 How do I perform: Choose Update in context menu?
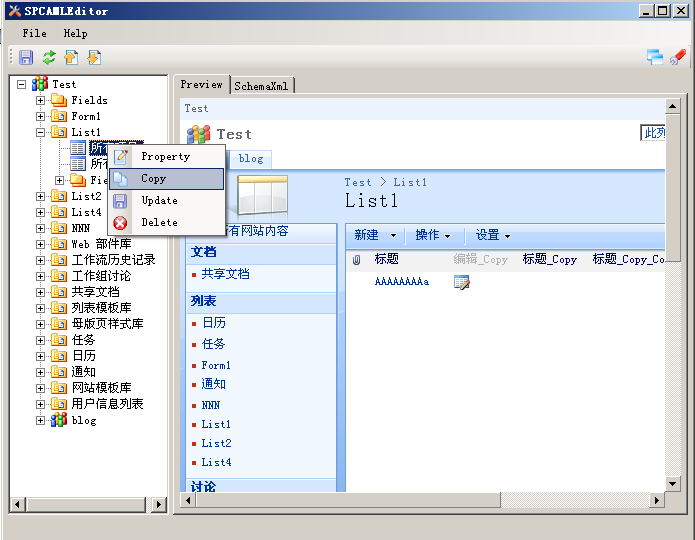coord(167,200)
